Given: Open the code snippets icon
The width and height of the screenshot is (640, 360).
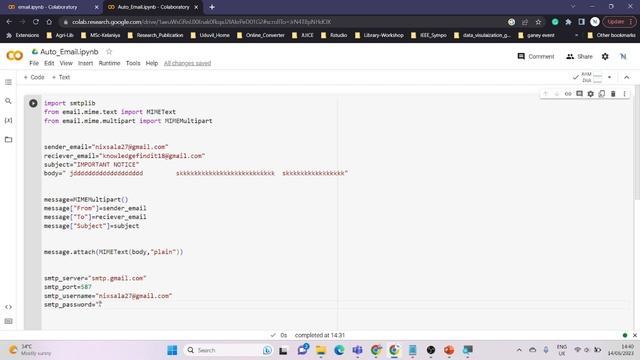Looking at the screenshot, I should (x=8, y=307).
